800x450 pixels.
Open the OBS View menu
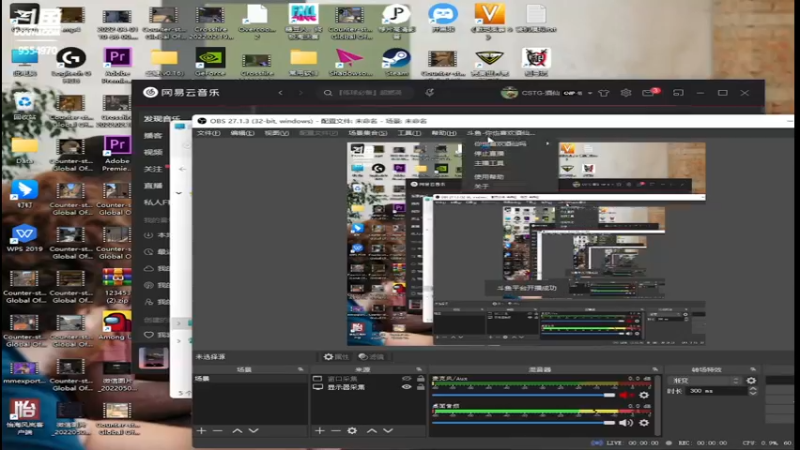pyautogui.click(x=277, y=133)
